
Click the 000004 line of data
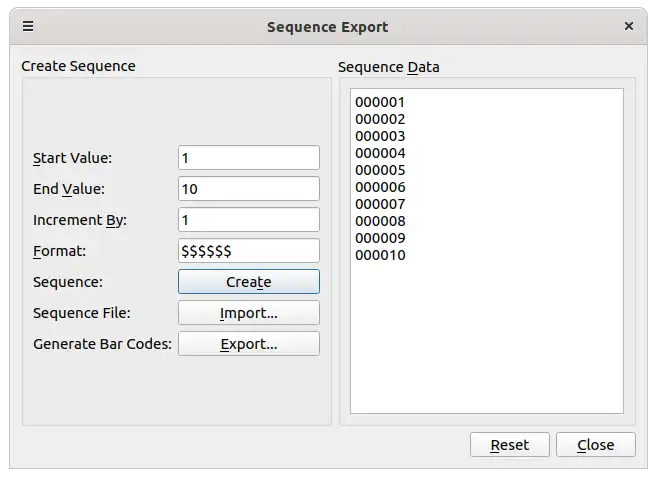[x=380, y=153]
